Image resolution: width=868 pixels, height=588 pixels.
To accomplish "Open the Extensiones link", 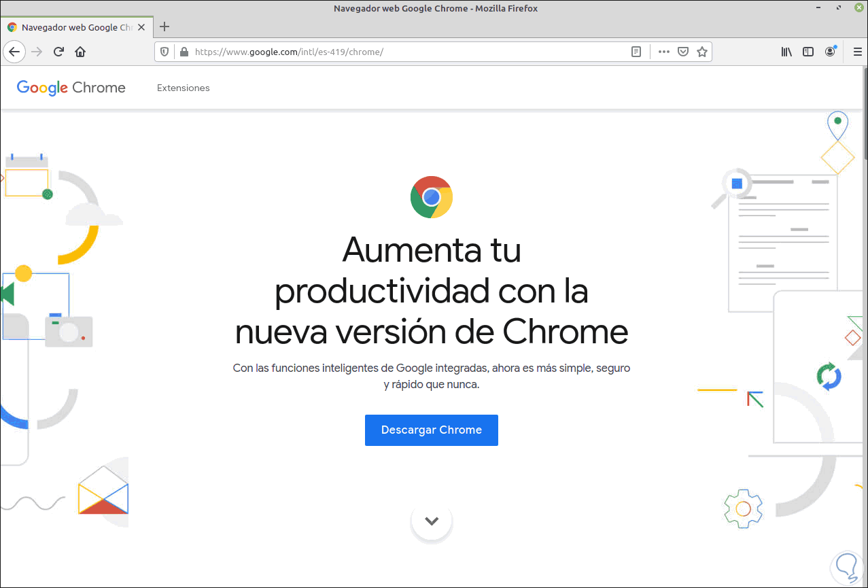I will click(x=184, y=88).
